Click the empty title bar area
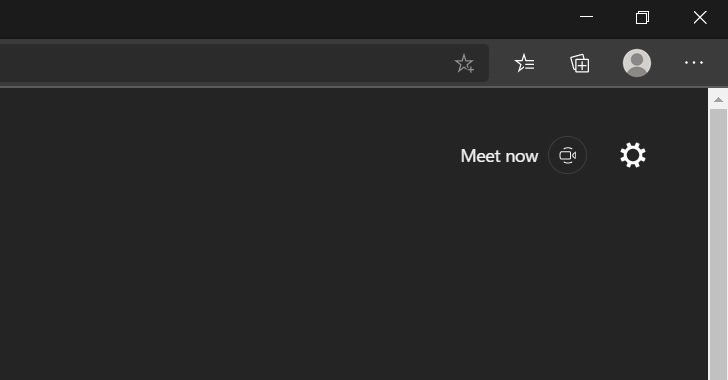Screen dimensions: 728x380 (x=279, y=19)
